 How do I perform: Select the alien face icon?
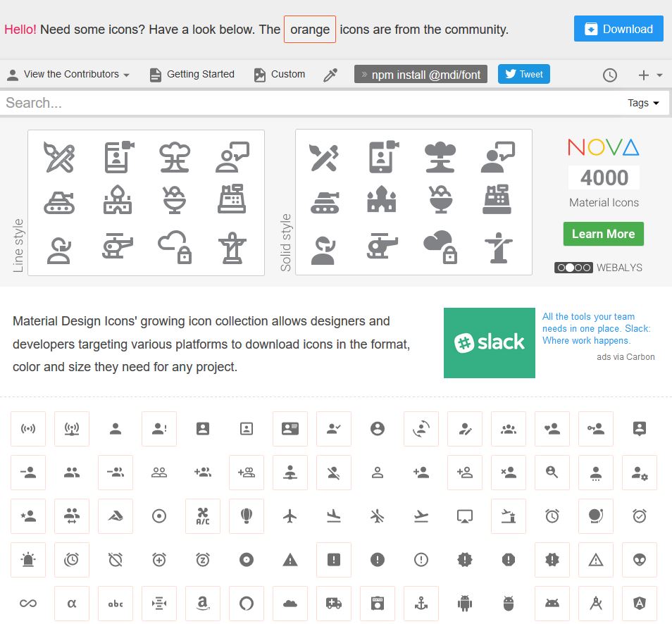coord(640,560)
